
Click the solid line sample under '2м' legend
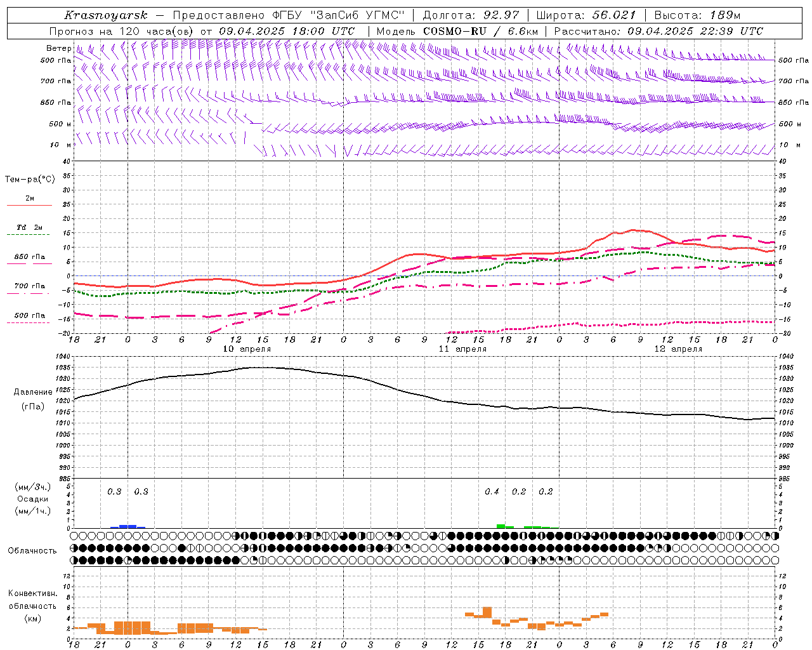[x=29, y=206]
